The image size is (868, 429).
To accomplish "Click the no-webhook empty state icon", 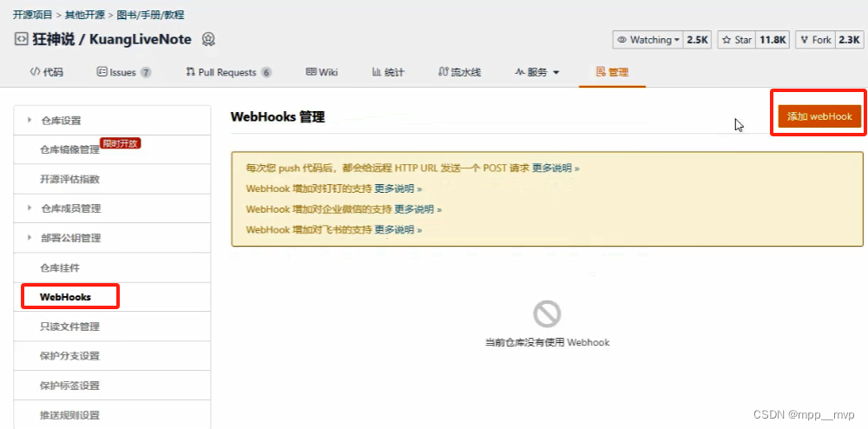I will pos(547,313).
